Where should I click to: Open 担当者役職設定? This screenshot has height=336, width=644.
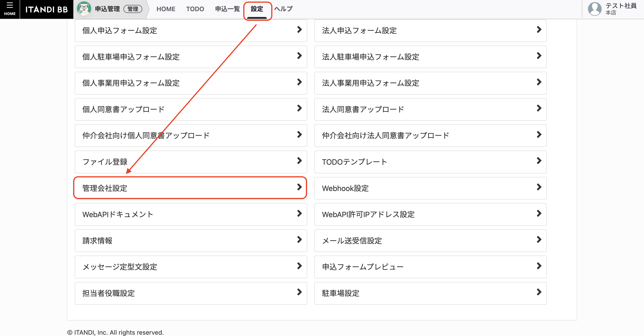pos(191,293)
